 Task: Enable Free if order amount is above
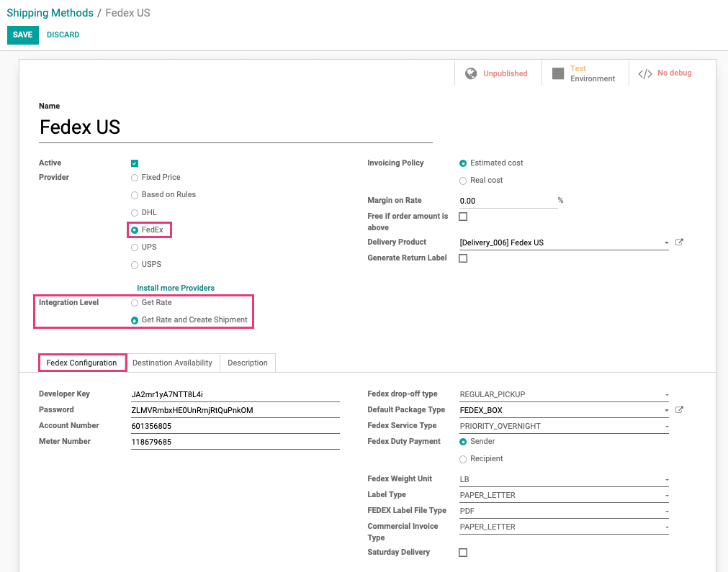point(463,217)
